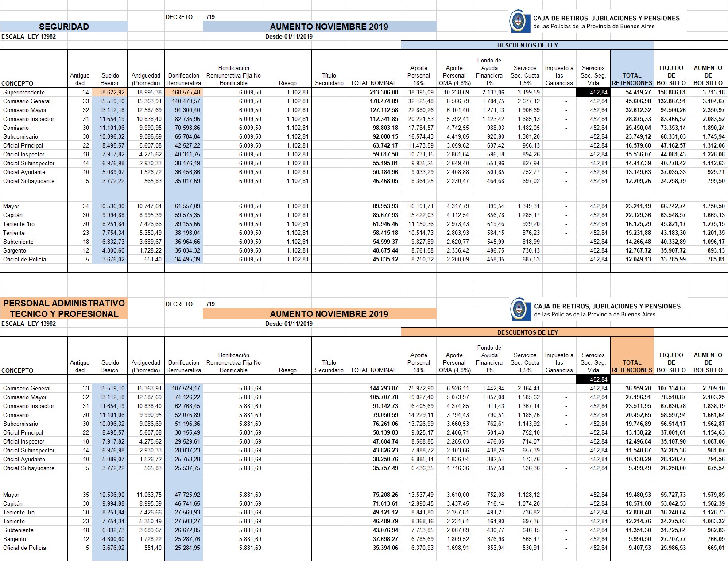
Task: Click top table Bonificacion Remunerativa header
Action: click(184, 79)
